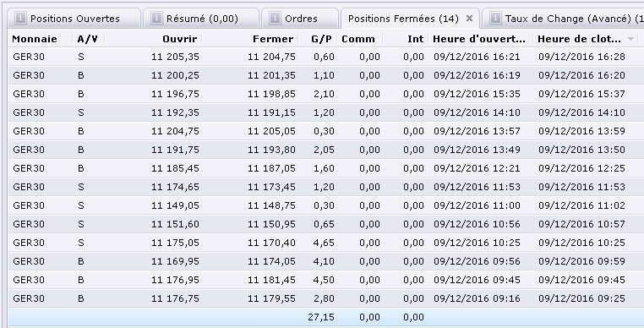Image resolution: width=644 pixels, height=328 pixels.
Task: Click the open time 09/12/2016 15:35
Action: pyautogui.click(x=477, y=94)
